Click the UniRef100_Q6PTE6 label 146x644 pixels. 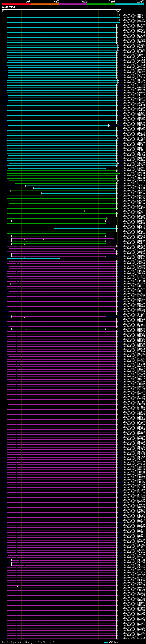click(134, 271)
